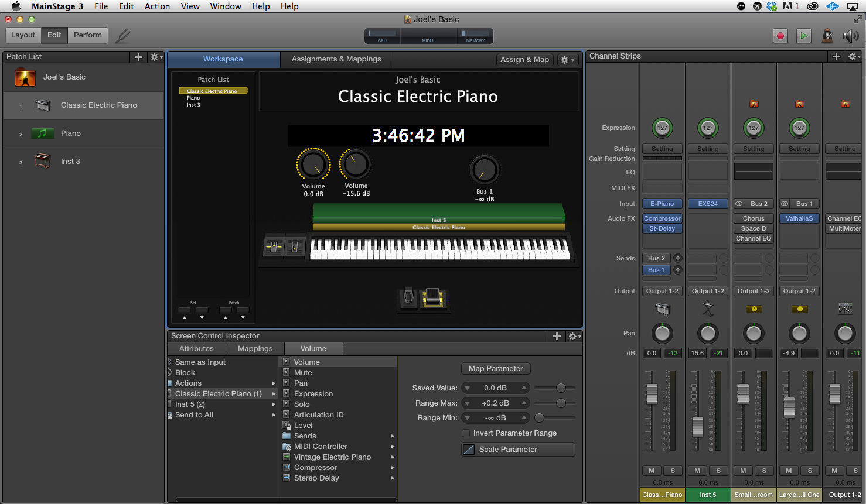This screenshot has height=504, width=866.
Task: Increase Range Max value with up arrow
Action: click(524, 403)
